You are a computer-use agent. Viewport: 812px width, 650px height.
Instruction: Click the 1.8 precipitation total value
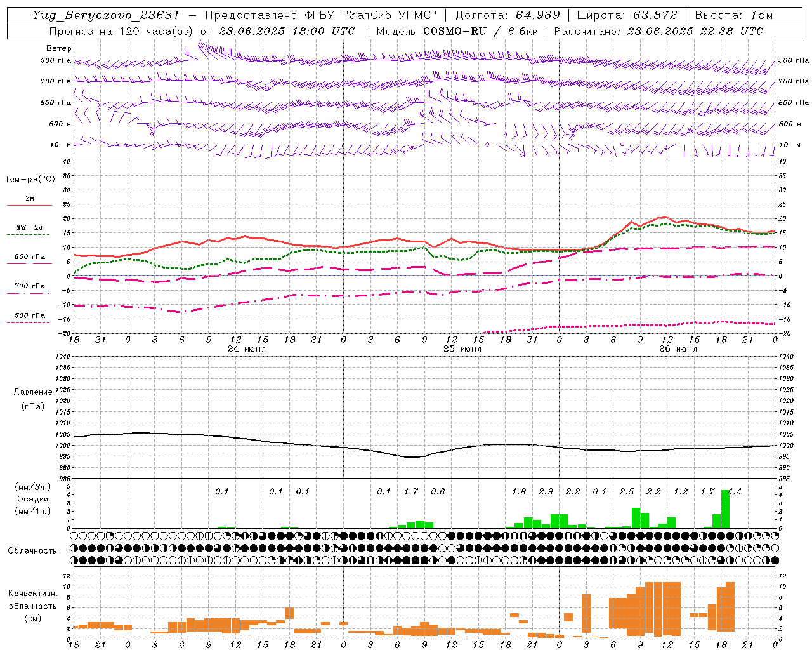(x=519, y=491)
